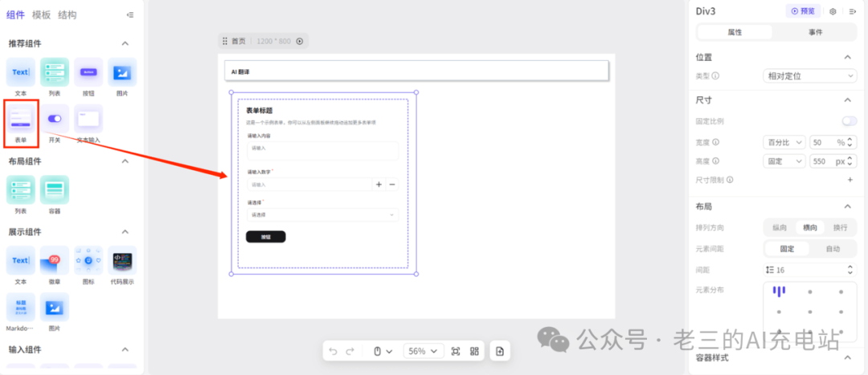Select the Markdown component
Viewport: 868px width, 375px height.
pos(20,307)
